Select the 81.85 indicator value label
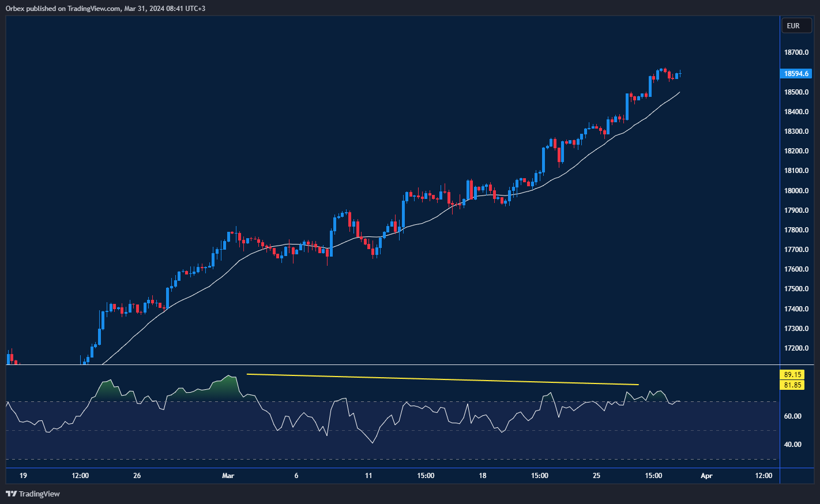The image size is (820, 504). [792, 384]
